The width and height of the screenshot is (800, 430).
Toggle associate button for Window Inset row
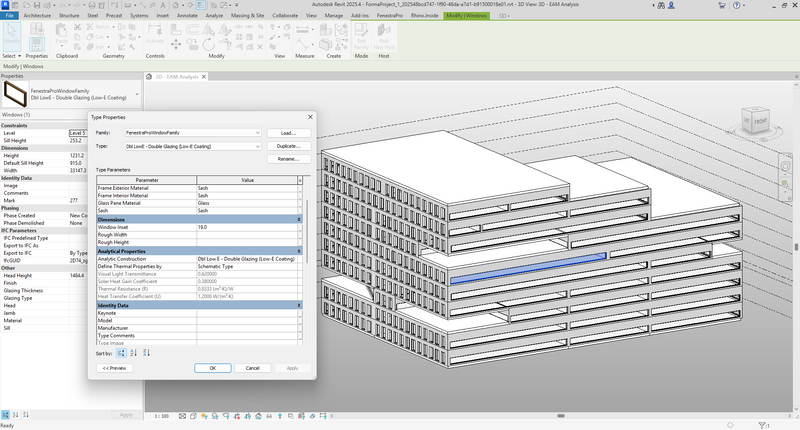(300, 227)
